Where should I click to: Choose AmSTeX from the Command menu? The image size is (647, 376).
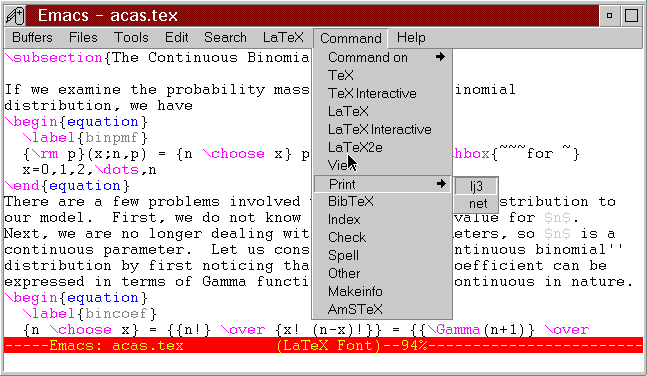click(382, 309)
